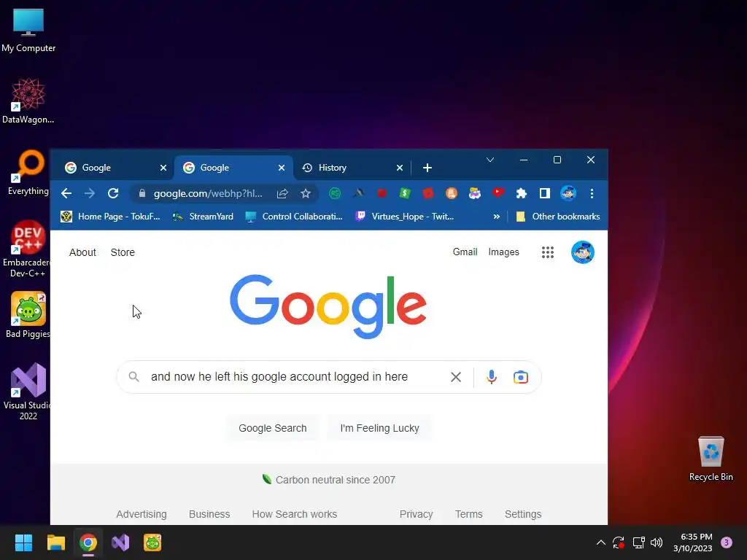Open the Windows Start menu

coord(23,542)
